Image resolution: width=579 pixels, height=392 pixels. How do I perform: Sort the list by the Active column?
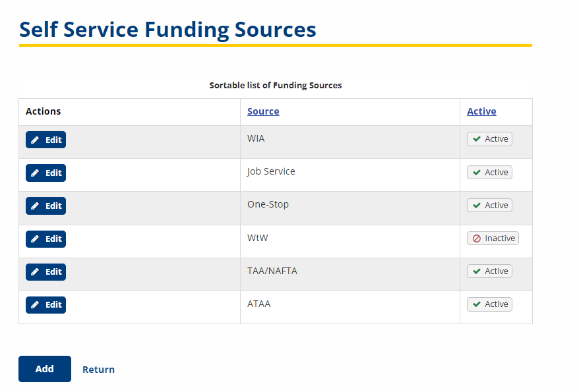point(481,111)
